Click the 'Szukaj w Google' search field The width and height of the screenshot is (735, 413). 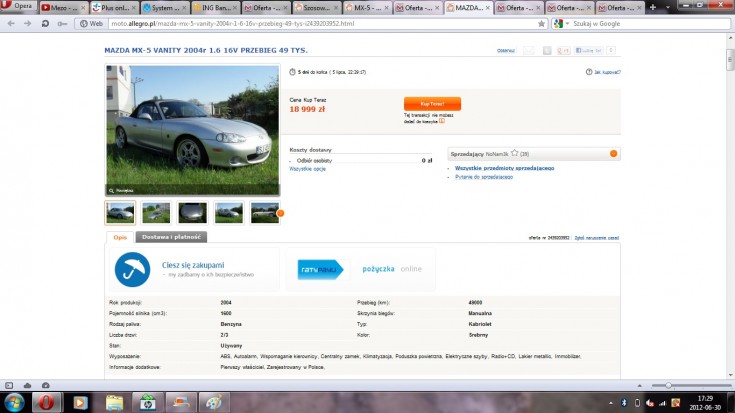(x=651, y=23)
